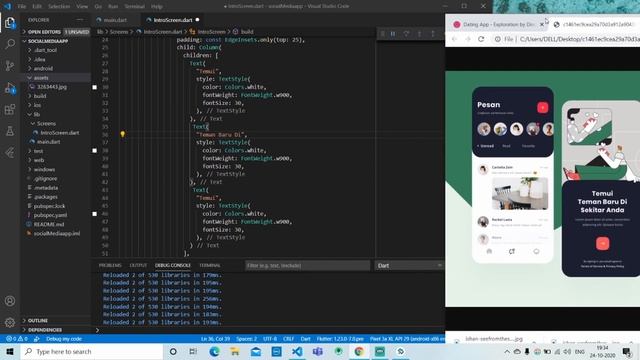The height and width of the screenshot is (360, 640).
Task: Click the Windows search box
Action: pos(92,351)
